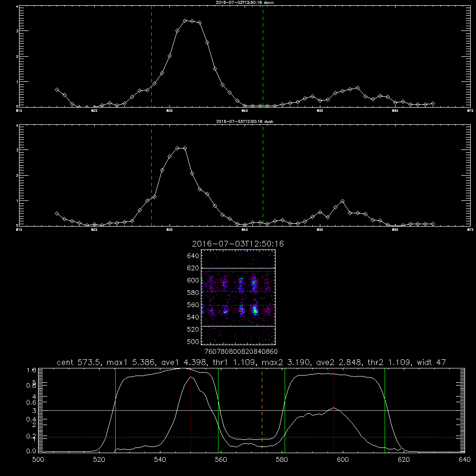The image size is (476, 476).
Task: Click the "560" x-axis label of the bottom plot
Action: pos(221,460)
